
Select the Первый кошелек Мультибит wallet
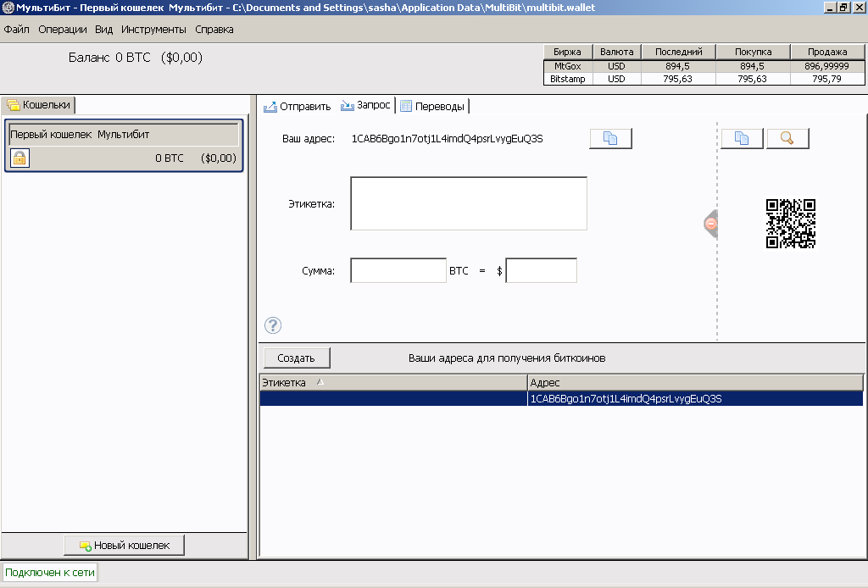pyautogui.click(x=124, y=145)
